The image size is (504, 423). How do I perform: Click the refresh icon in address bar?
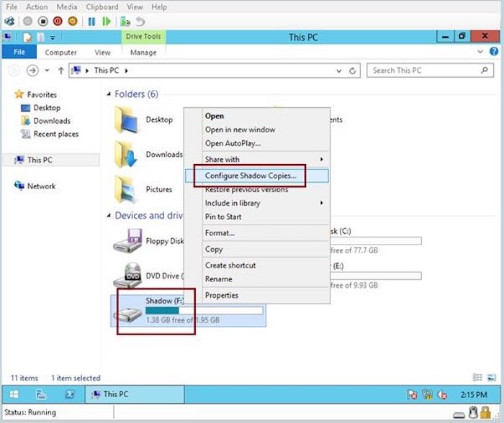(353, 70)
